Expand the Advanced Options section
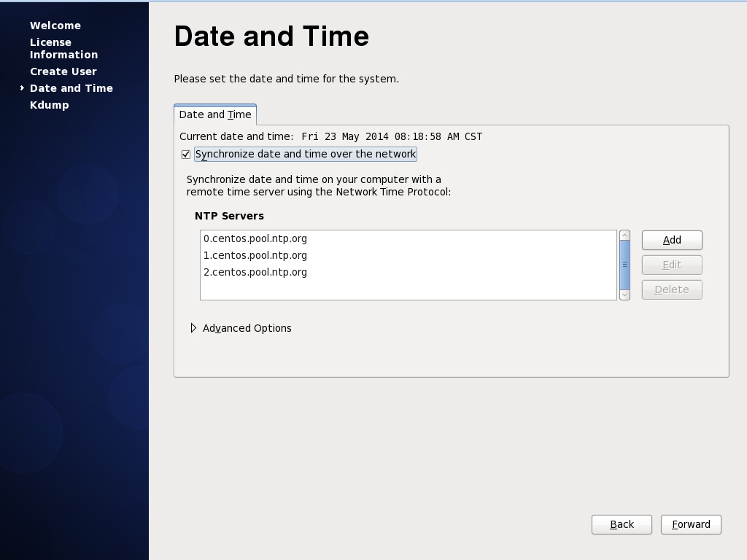 click(x=193, y=328)
